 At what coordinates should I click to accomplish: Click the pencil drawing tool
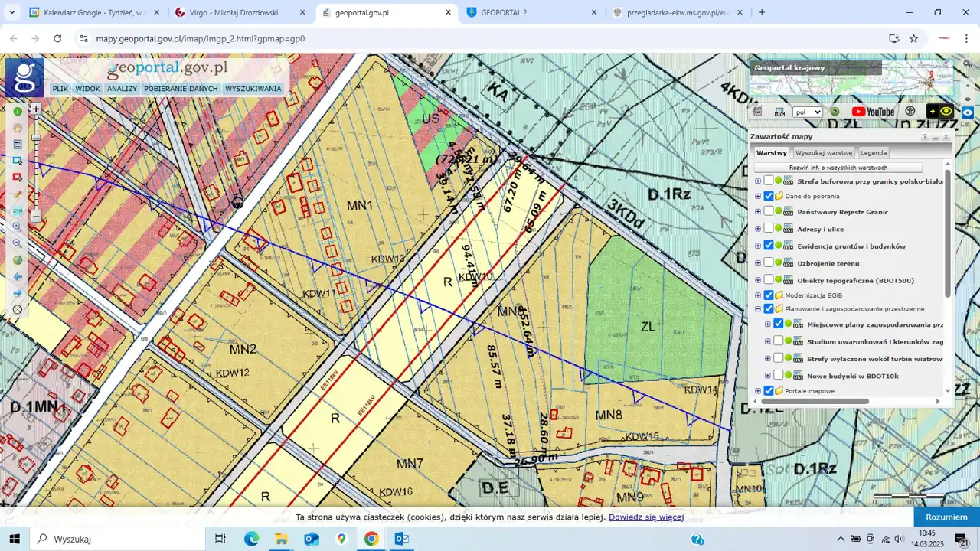[18, 194]
